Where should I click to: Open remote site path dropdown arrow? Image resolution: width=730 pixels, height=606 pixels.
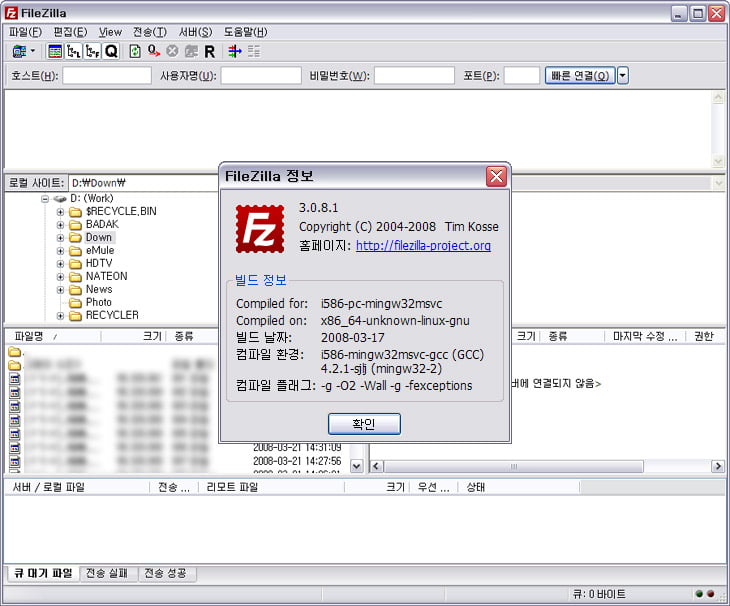(x=717, y=183)
